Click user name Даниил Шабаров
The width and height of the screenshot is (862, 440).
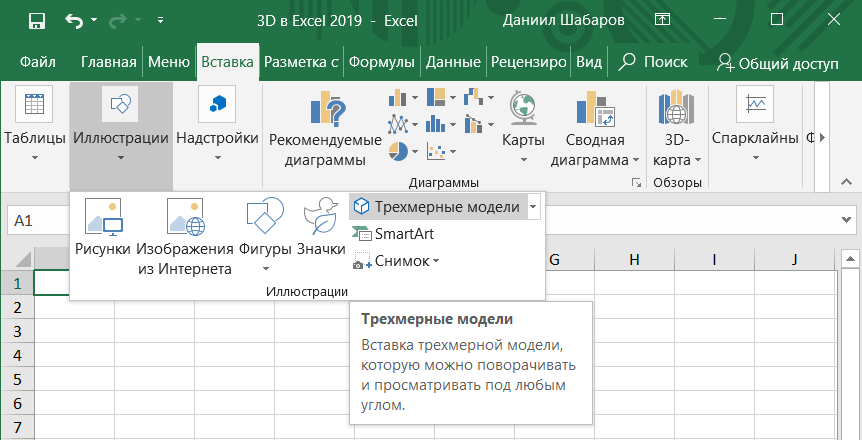pos(563,20)
